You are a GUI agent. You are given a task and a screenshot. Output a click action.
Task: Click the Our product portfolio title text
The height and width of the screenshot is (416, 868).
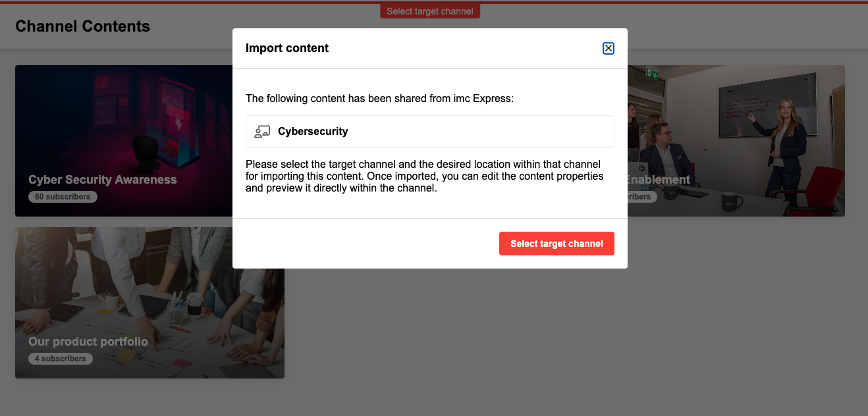click(88, 342)
